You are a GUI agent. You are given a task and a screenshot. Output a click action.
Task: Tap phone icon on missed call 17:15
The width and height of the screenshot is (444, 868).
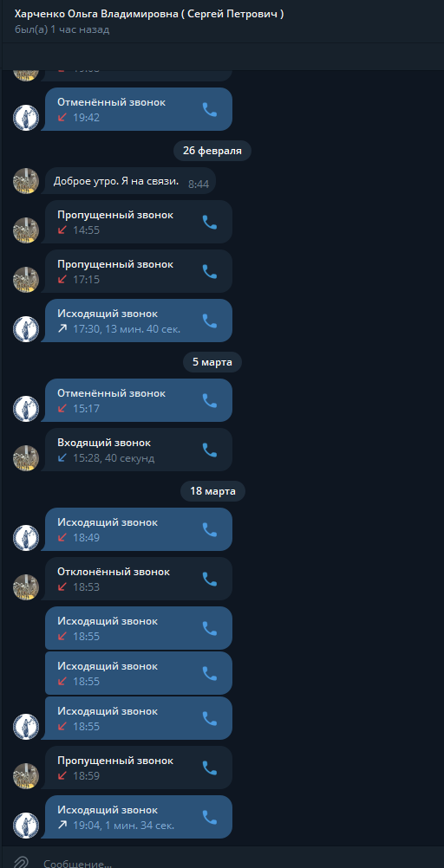210,271
